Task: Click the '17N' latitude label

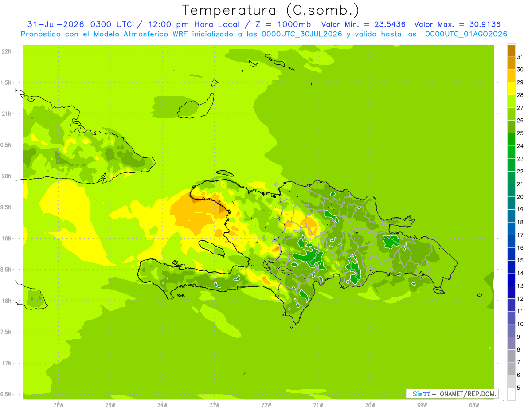Action: 7,363
